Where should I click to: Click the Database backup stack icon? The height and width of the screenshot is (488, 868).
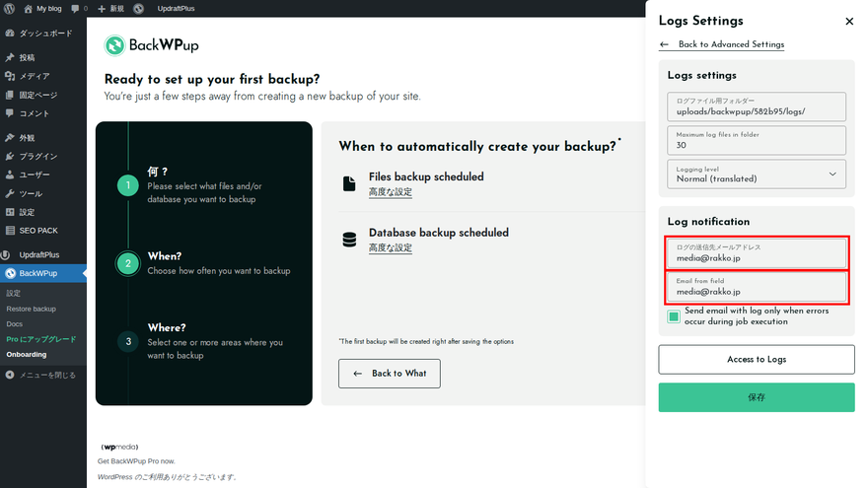coord(349,240)
